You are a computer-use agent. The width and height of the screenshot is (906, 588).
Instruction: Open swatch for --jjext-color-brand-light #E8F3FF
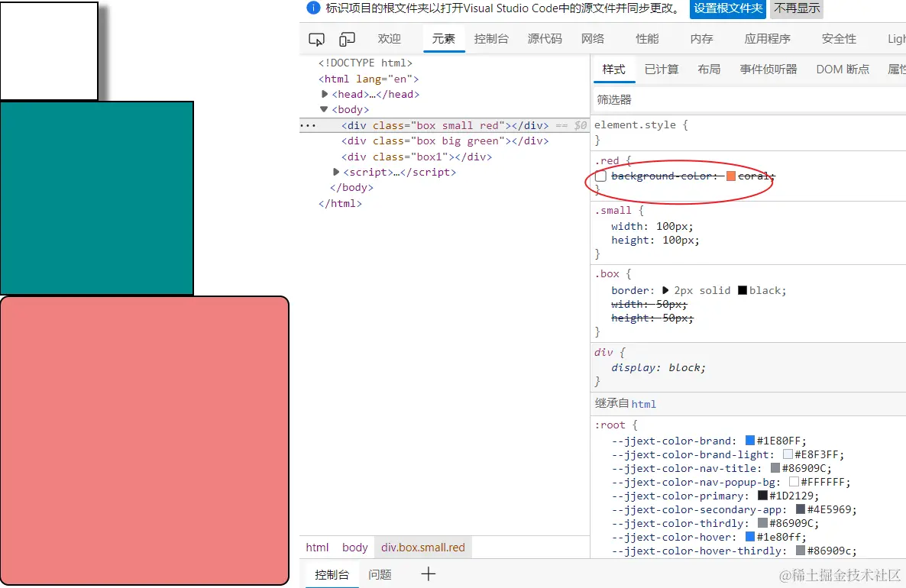pyautogui.click(x=788, y=454)
